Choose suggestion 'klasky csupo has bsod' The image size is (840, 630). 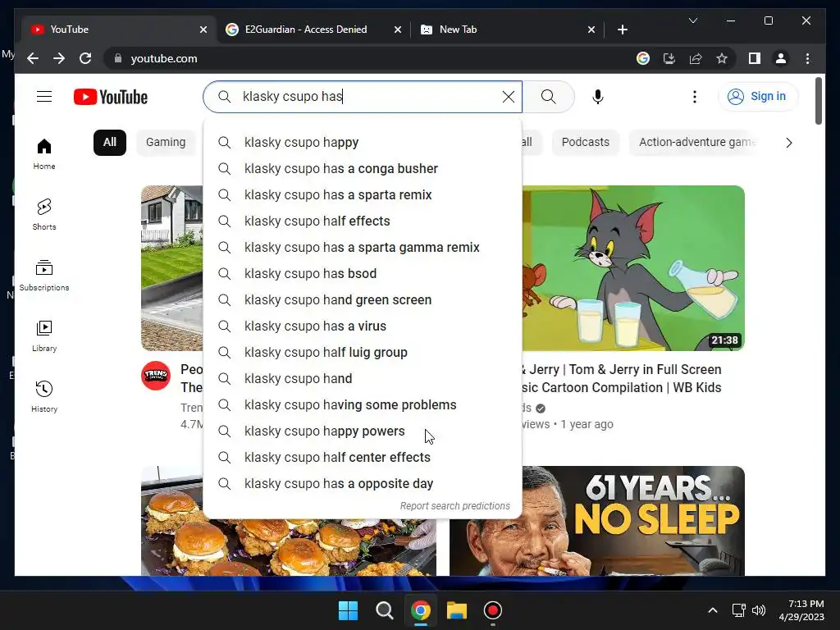click(362, 274)
